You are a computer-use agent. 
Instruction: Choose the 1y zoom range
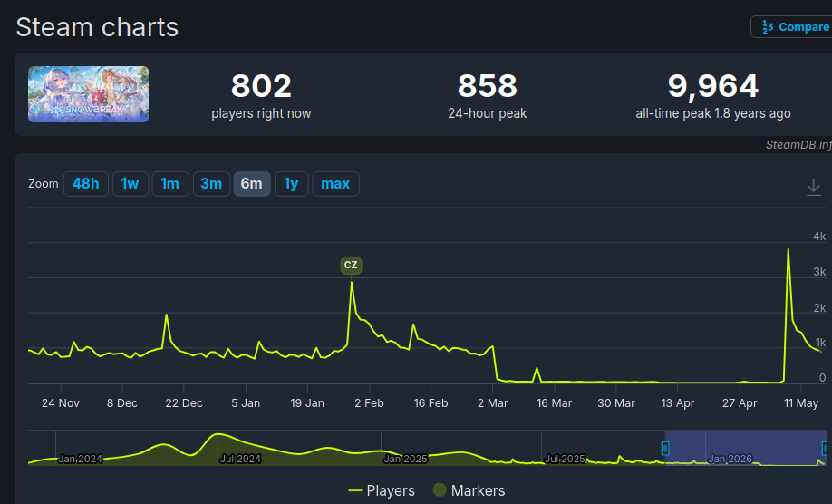coord(291,184)
